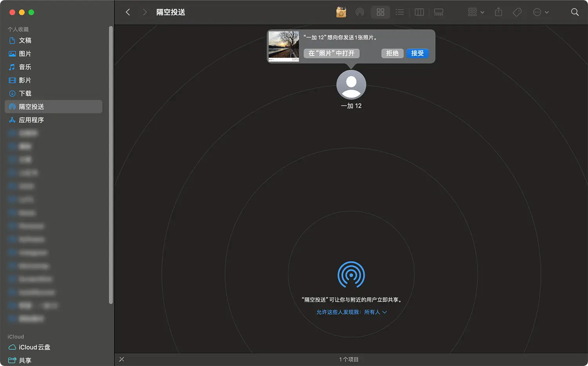Go back with the left chevron
588x366 pixels.
[x=128, y=12]
